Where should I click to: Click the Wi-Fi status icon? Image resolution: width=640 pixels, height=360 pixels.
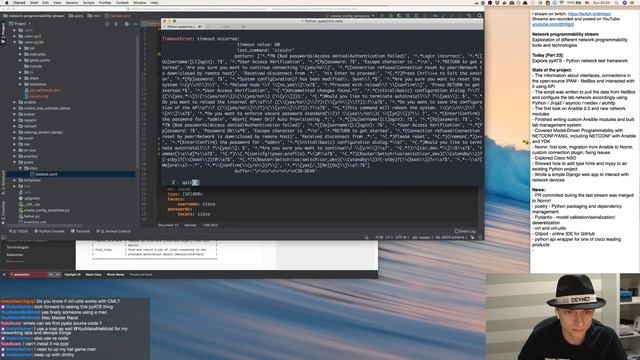562,2
